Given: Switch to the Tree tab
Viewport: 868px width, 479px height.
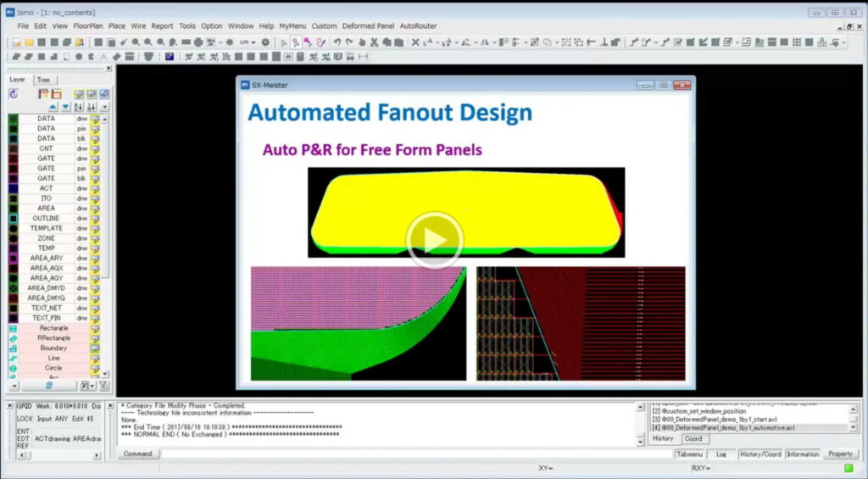Looking at the screenshot, I should [x=44, y=80].
